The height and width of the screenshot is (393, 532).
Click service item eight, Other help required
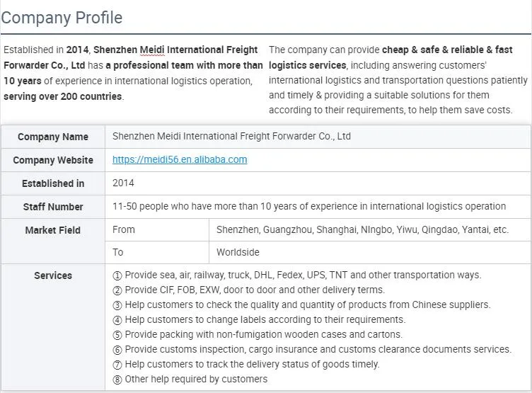pos(190,379)
